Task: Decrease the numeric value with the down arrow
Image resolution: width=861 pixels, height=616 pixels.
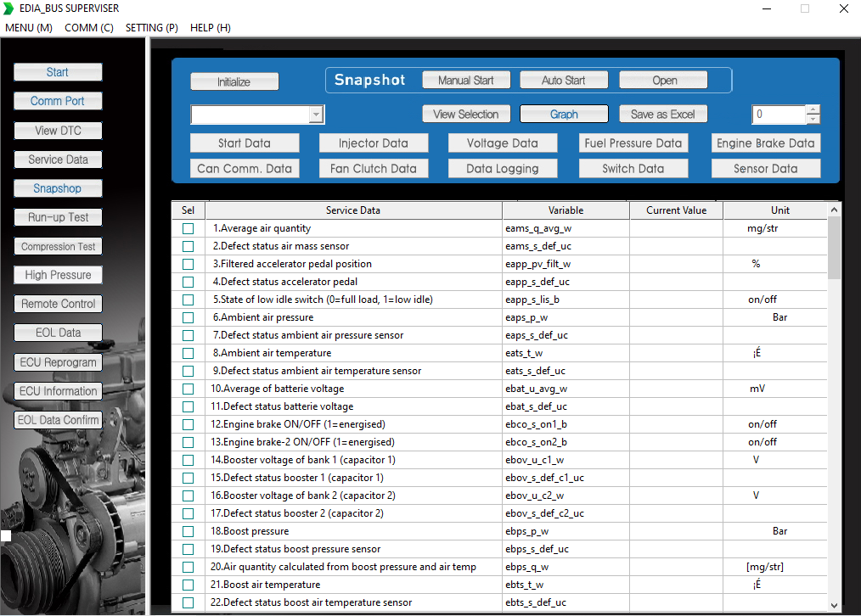Action: [x=813, y=119]
